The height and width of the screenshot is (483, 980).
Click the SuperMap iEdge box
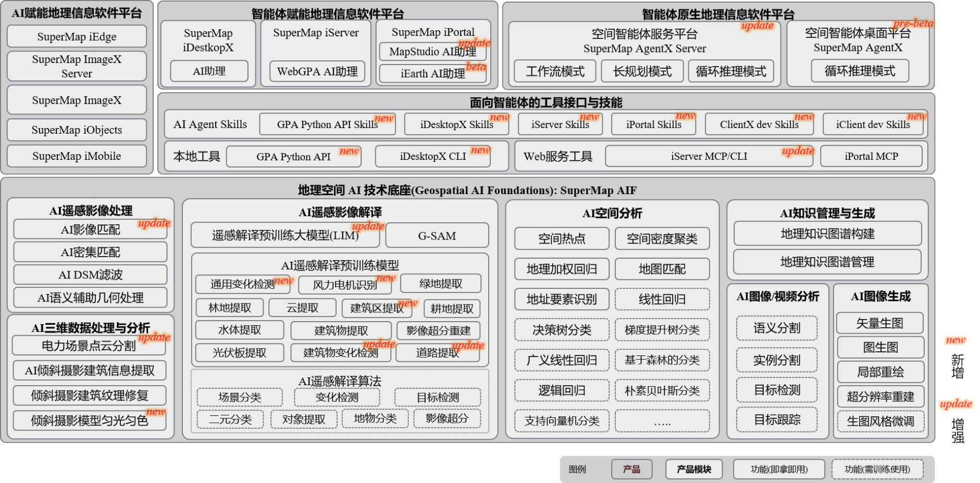point(77,36)
